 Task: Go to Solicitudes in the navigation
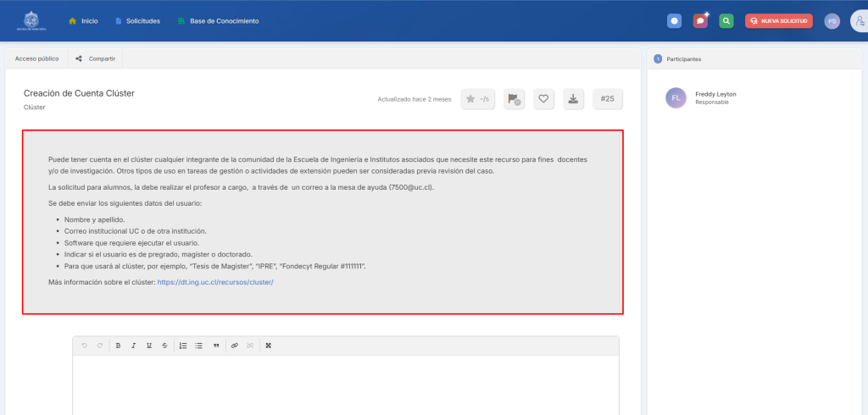pyautogui.click(x=137, y=20)
